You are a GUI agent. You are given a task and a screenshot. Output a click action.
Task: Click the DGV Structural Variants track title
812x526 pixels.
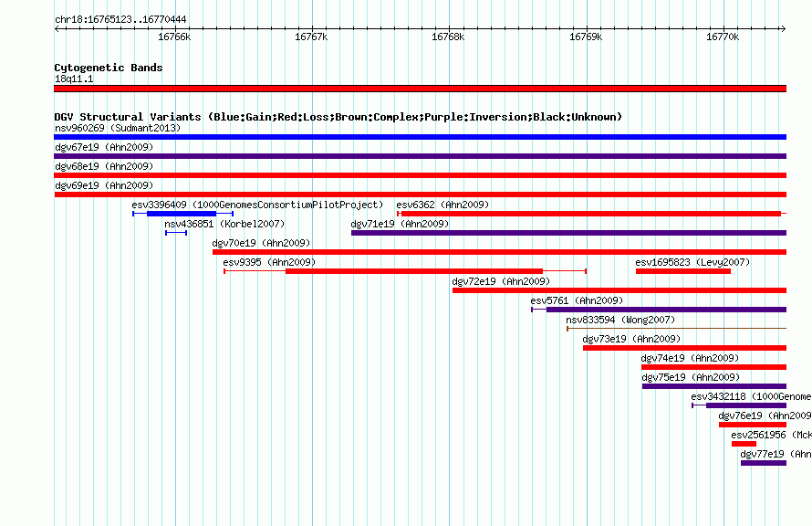point(338,117)
